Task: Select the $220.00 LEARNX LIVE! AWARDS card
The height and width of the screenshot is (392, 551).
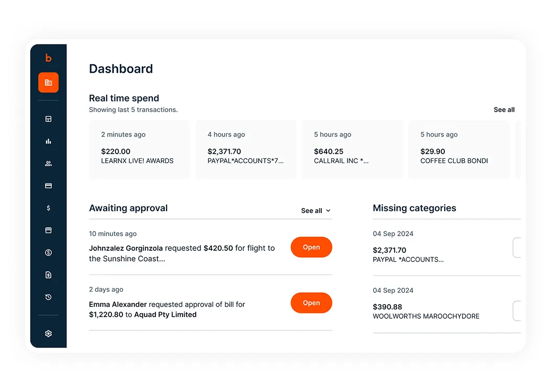Action: 139,150
